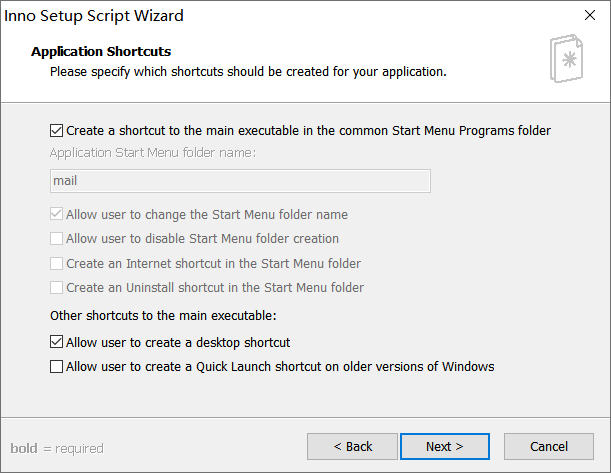Proceed with the Next > button
Image resolution: width=611 pixels, height=473 pixels.
(445, 447)
